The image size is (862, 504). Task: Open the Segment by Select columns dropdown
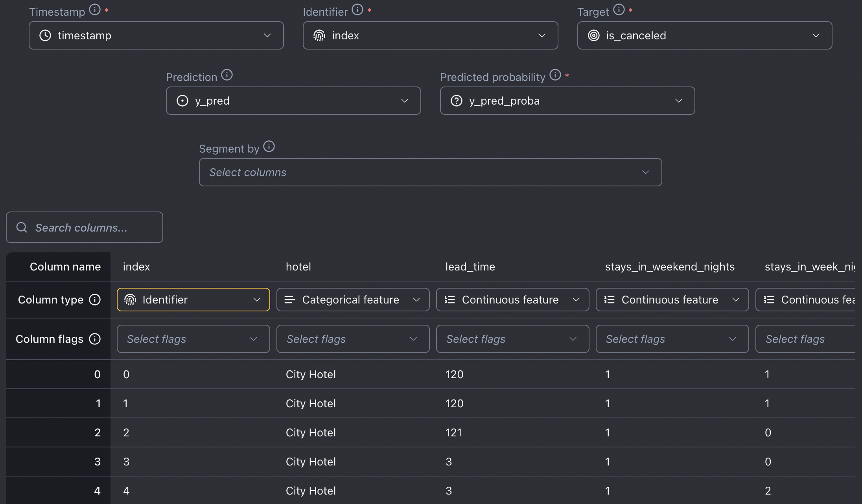[430, 172]
